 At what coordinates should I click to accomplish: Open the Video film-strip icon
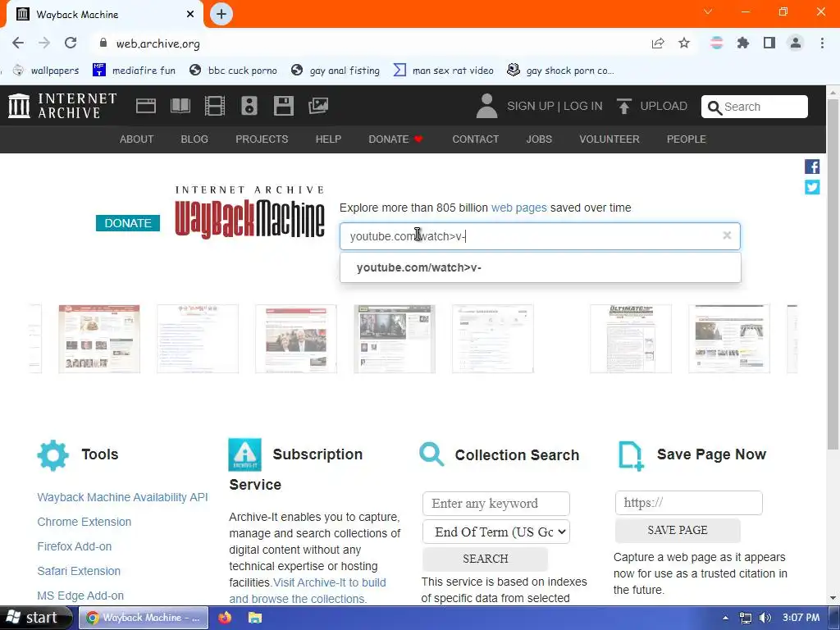[215, 106]
